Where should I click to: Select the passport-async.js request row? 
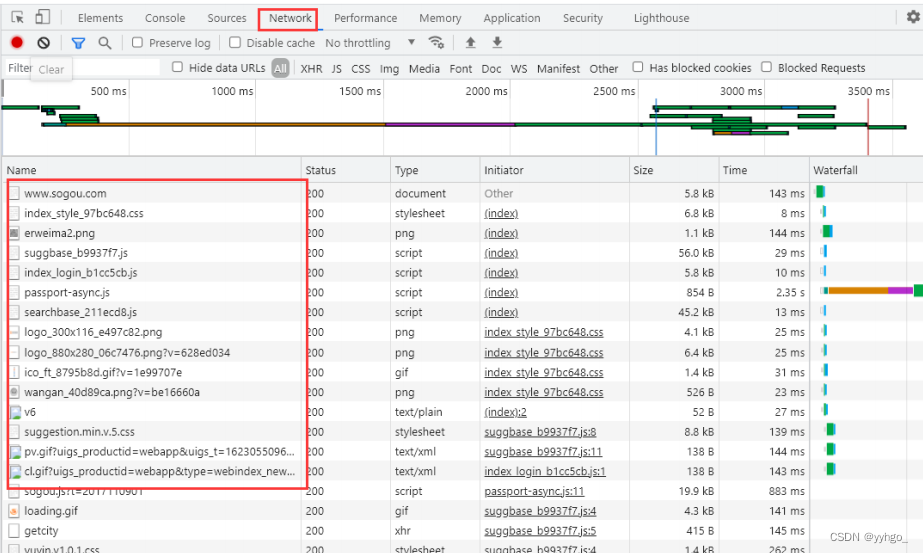point(67,293)
